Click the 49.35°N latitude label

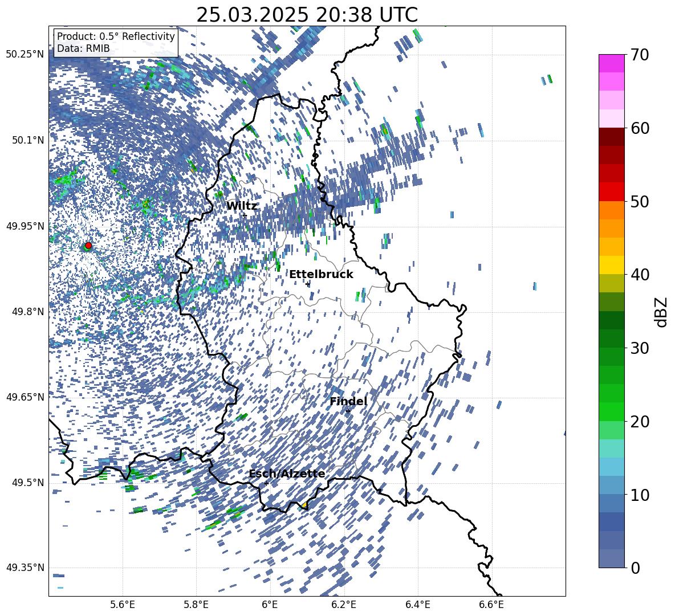click(25, 568)
